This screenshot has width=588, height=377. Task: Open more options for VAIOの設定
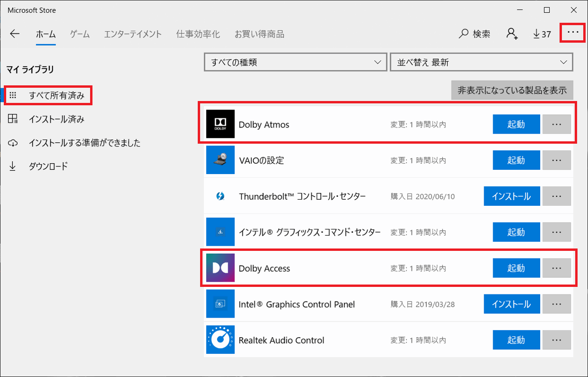tap(557, 160)
